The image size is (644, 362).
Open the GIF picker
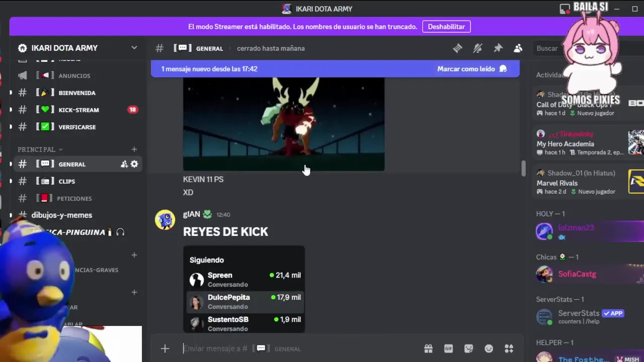(x=448, y=348)
